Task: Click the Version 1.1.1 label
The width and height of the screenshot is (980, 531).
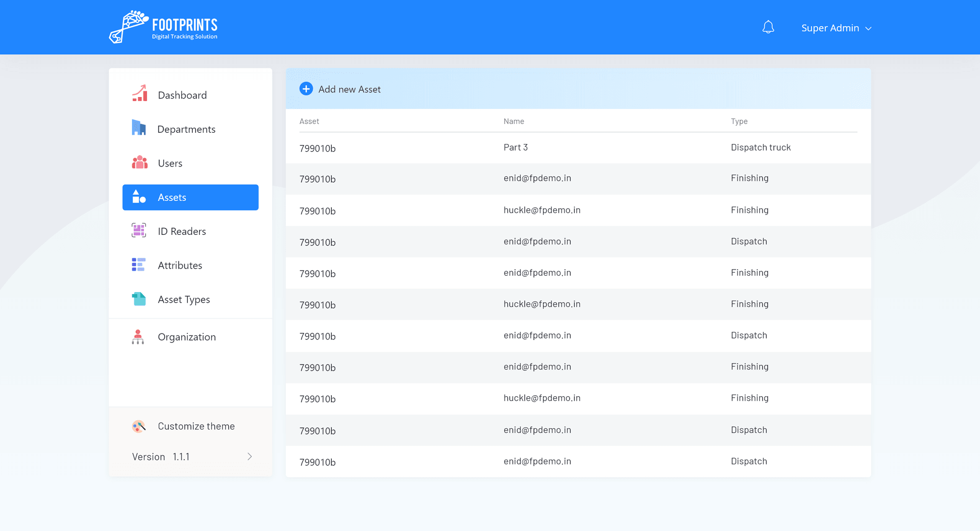Action: [161, 457]
